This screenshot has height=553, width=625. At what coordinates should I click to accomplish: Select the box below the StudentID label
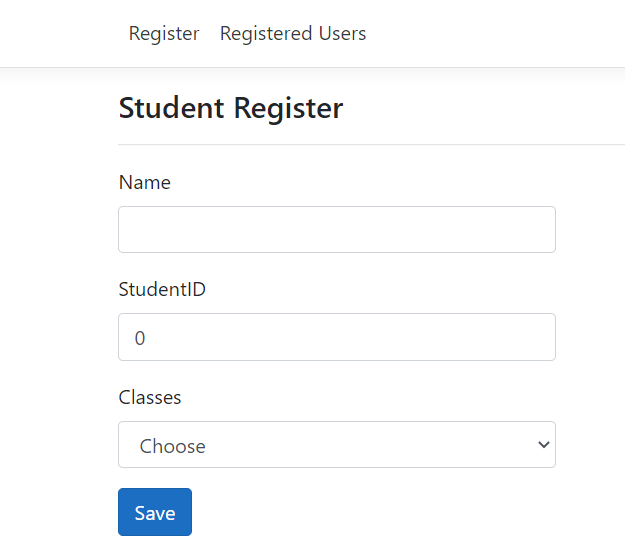pyautogui.click(x=336, y=338)
